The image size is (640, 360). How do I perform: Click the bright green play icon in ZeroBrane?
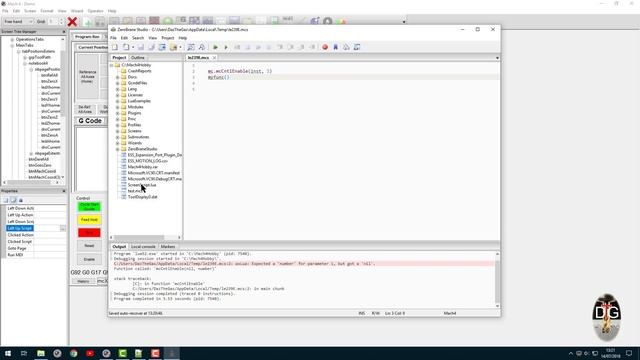point(216,47)
